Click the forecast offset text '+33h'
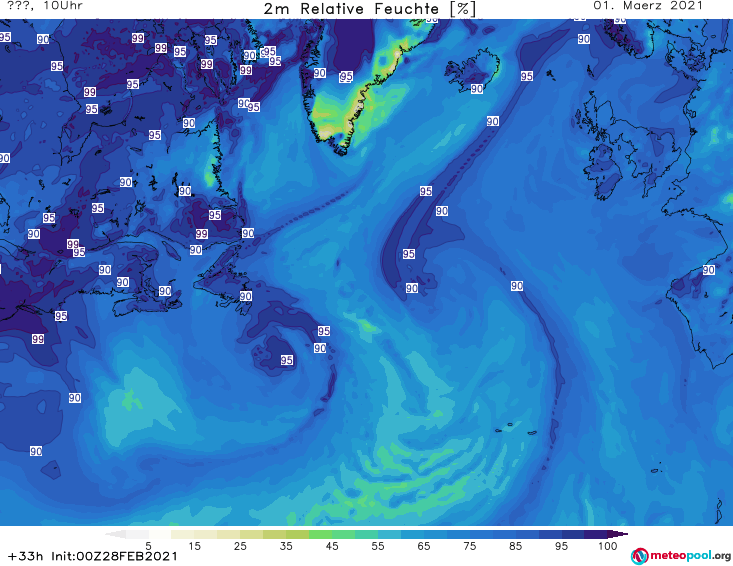Image resolution: width=733 pixels, height=566 pixels. [x=26, y=557]
